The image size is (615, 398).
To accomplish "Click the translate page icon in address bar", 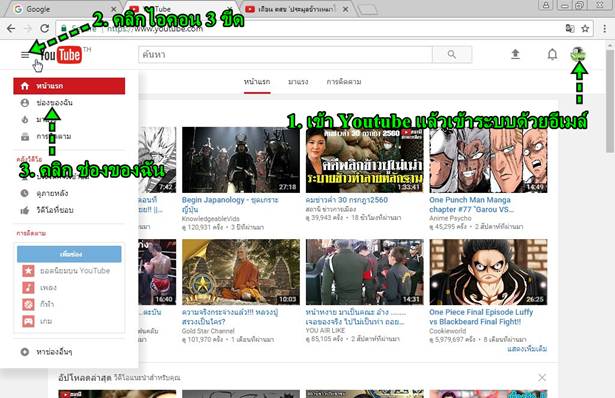I will (570, 28).
